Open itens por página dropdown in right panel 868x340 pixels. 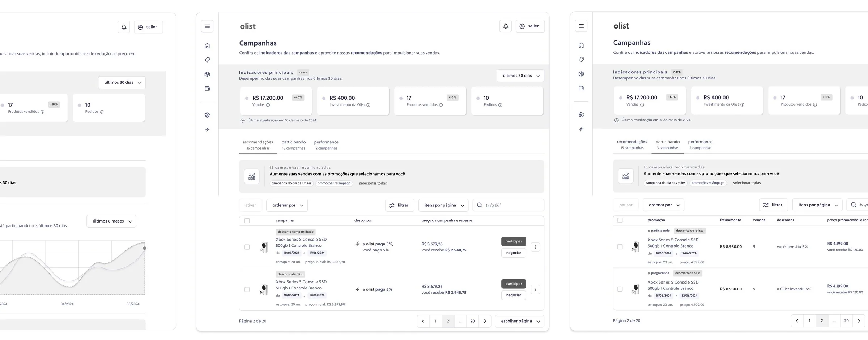(817, 205)
